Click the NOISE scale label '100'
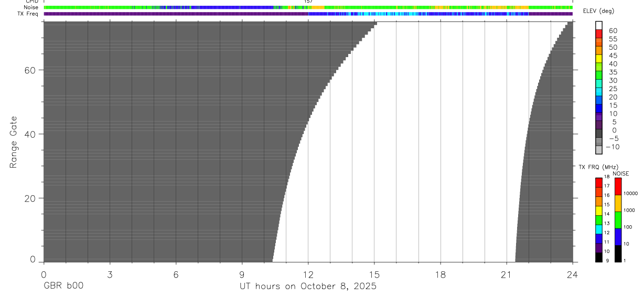Viewport: 644px width, 297px height. coord(627,227)
